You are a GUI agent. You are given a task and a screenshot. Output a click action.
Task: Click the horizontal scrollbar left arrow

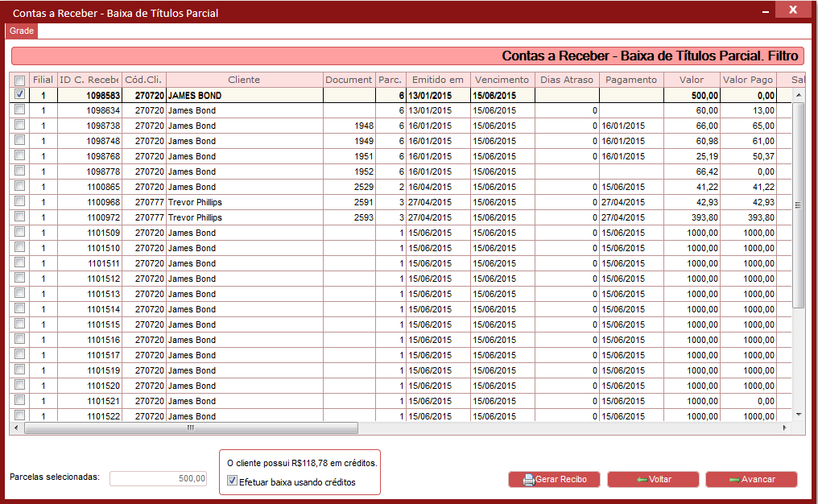point(16,428)
